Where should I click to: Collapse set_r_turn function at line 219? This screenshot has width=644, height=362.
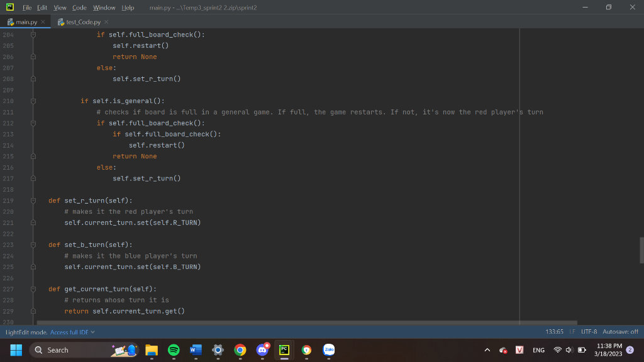click(33, 200)
